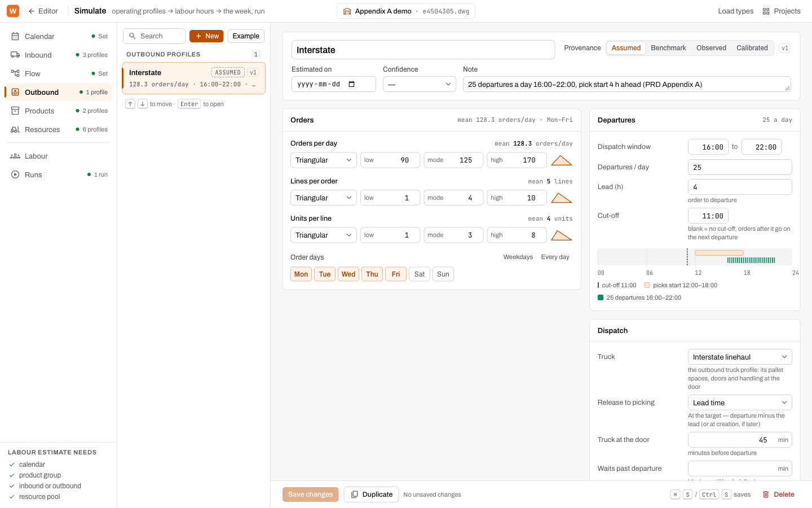This screenshot has height=508, width=812.
Task: Click the Labour people icon
Action: [x=15, y=156]
